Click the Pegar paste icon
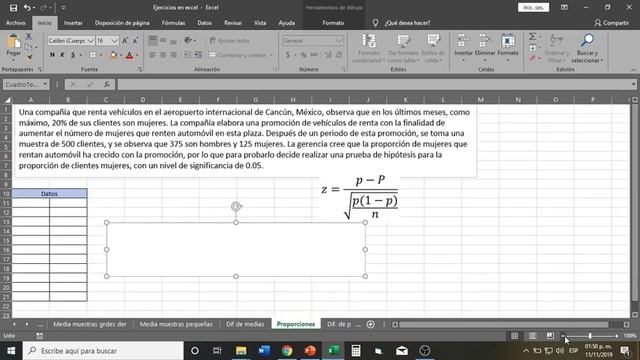640x360 pixels. coord(13,41)
